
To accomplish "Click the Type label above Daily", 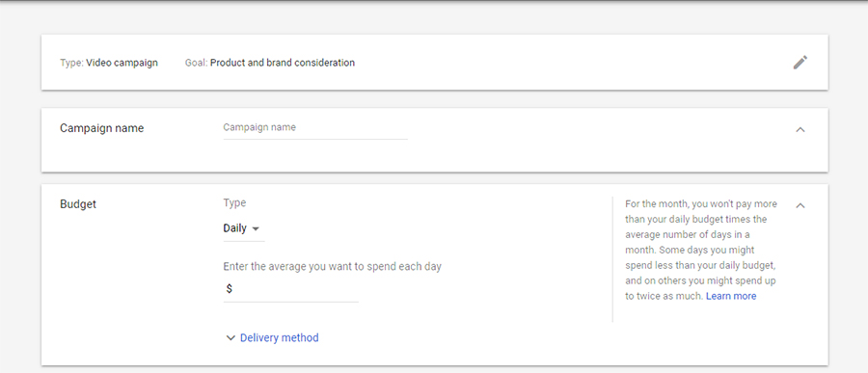I will click(234, 203).
